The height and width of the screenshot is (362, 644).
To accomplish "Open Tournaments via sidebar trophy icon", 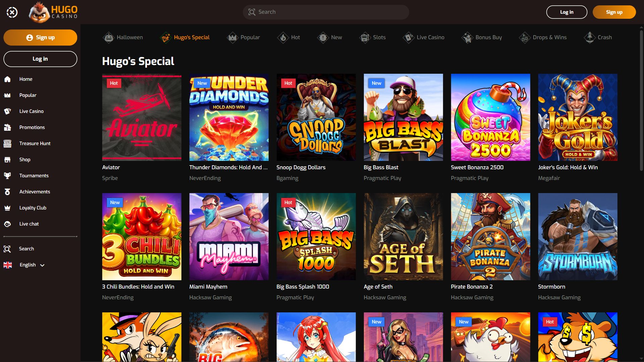I will (7, 176).
